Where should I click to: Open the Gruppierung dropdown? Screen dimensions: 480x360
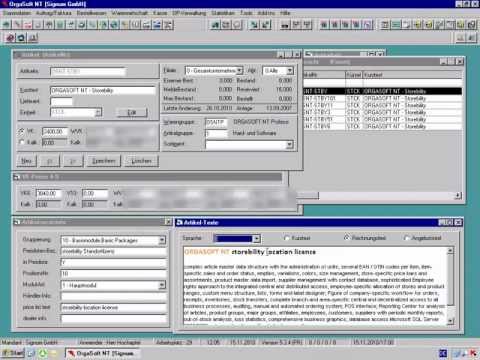point(162,240)
